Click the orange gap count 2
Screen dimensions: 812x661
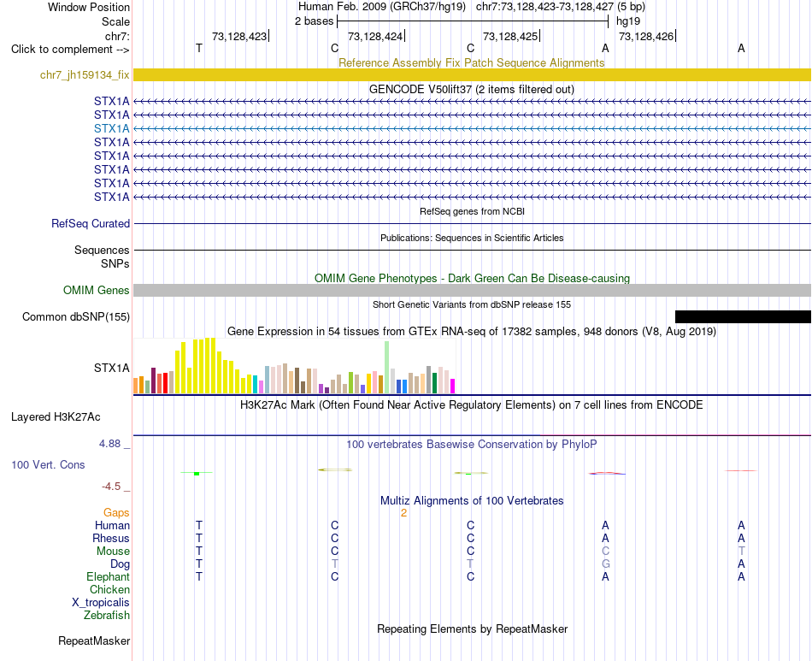(x=403, y=513)
